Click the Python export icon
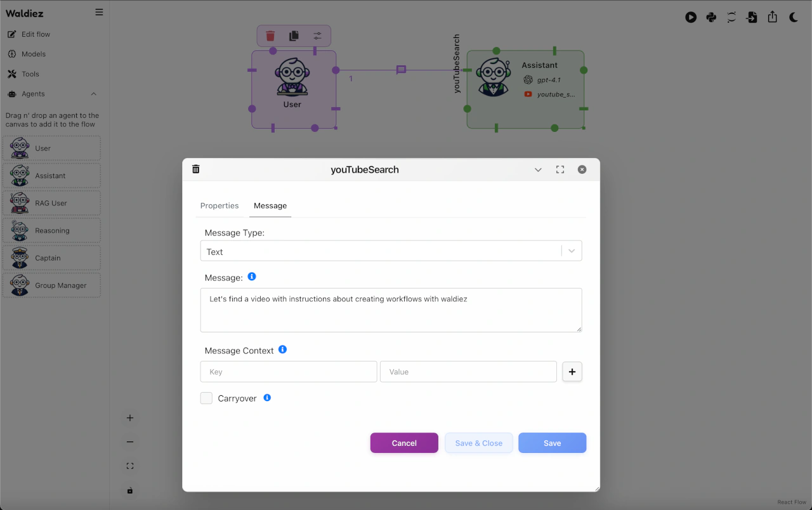812x510 pixels. click(711, 18)
